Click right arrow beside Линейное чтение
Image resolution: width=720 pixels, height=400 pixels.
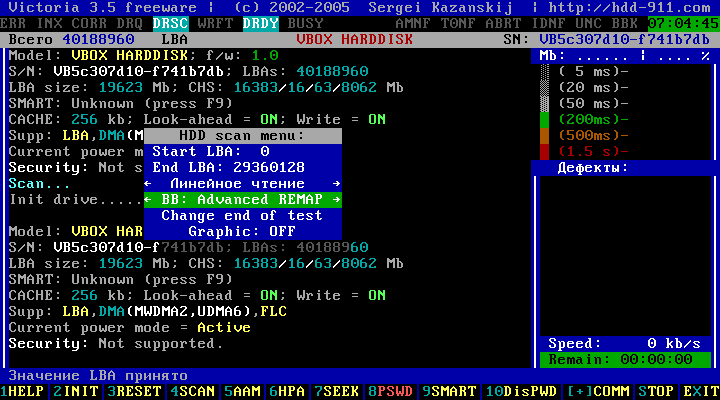[337, 184]
